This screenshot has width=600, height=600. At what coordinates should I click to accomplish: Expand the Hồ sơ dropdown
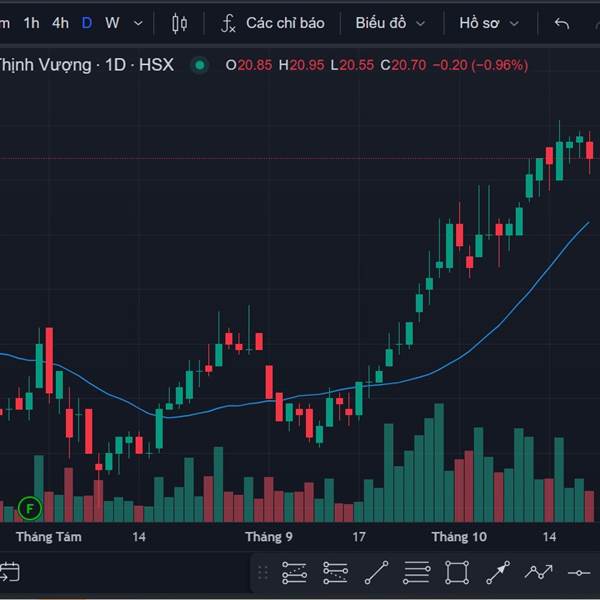point(489,23)
